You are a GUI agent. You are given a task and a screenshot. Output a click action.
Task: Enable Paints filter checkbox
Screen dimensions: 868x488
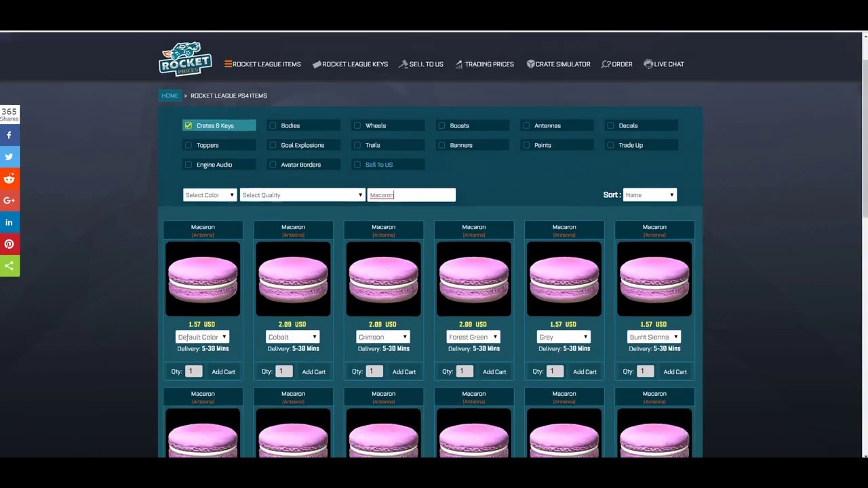pyautogui.click(x=526, y=145)
